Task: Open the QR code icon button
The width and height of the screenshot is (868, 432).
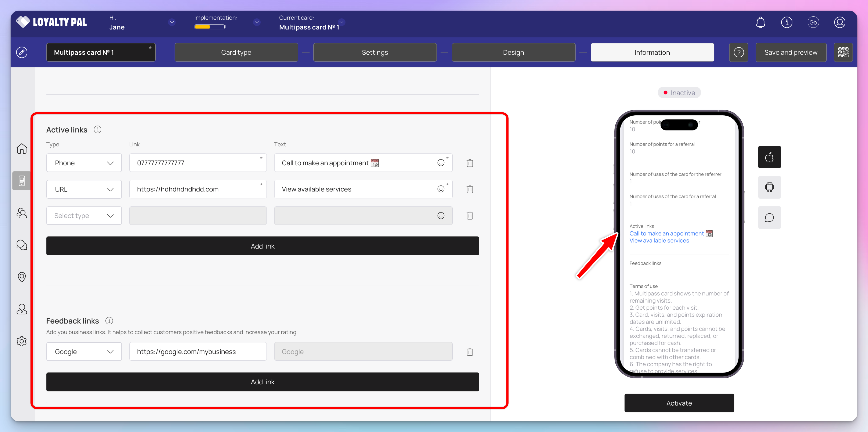Action: pyautogui.click(x=843, y=52)
